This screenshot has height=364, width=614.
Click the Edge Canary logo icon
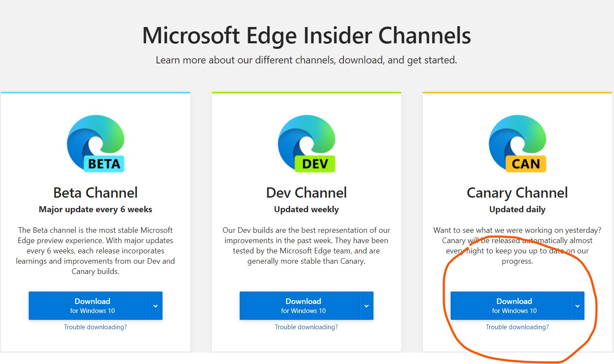pos(518,143)
